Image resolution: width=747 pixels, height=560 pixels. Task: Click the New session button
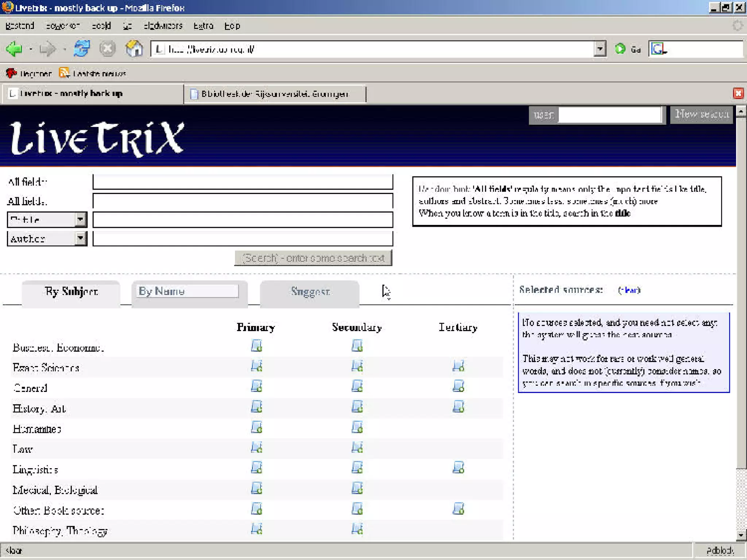pos(701,114)
